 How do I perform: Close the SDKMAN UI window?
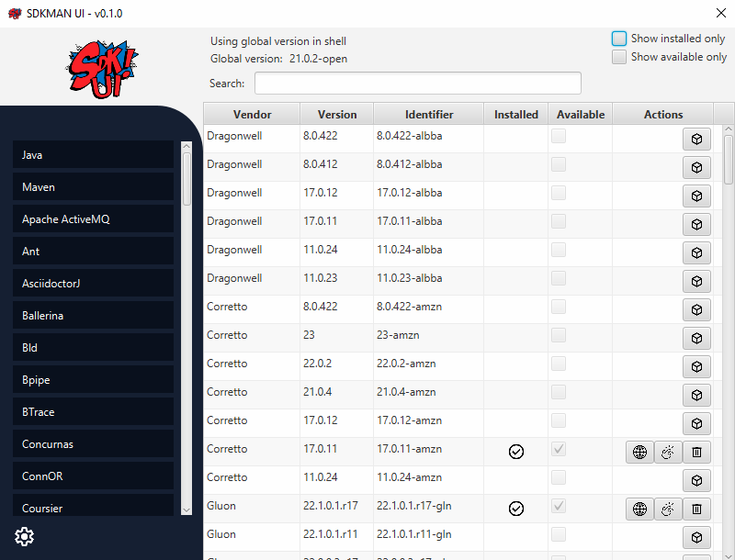(x=721, y=13)
